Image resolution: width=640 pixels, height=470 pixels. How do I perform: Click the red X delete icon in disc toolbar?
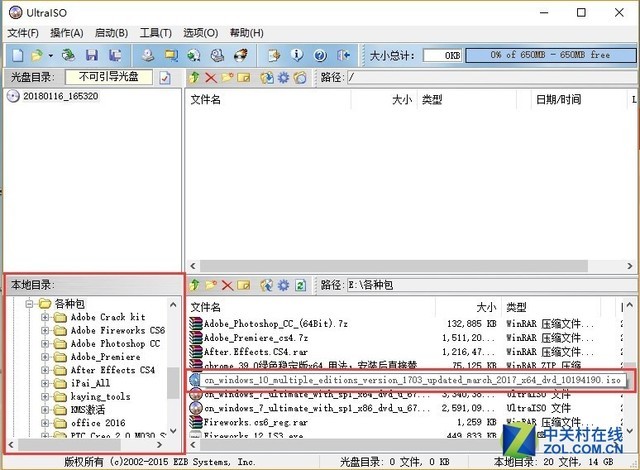click(x=211, y=78)
